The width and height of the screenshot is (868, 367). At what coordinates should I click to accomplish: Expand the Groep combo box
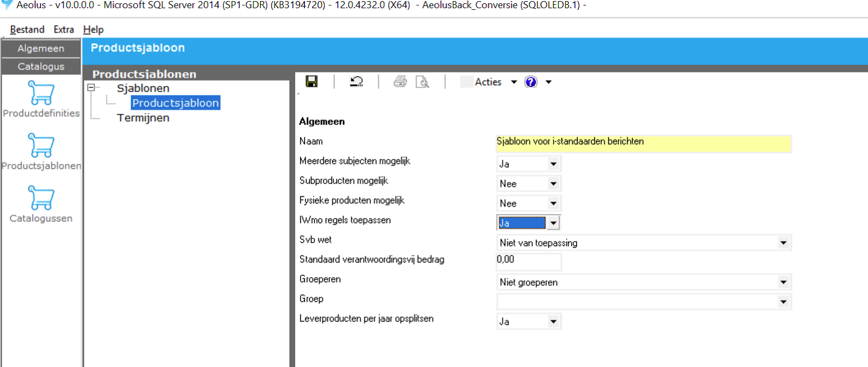tap(783, 302)
